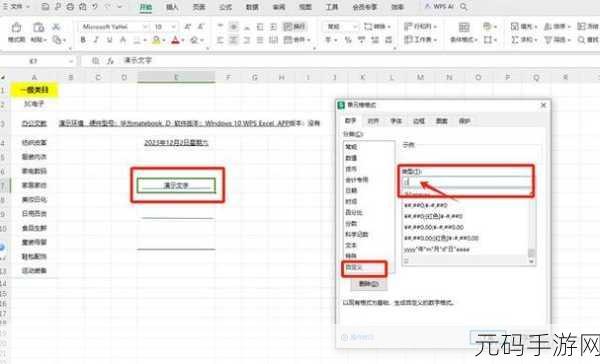The width and height of the screenshot is (600, 364).
Task: Click the fx Insert Function icon
Action: pos(110,60)
